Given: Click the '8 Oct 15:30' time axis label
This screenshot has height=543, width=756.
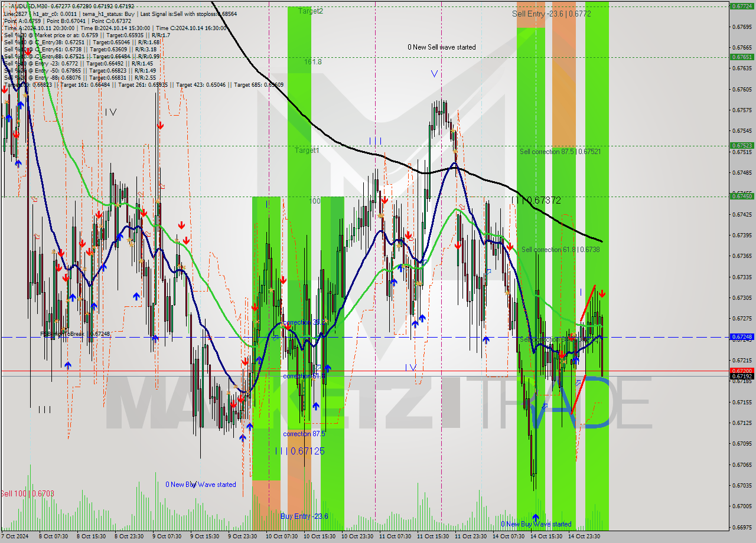Looking at the screenshot, I should tap(92, 537).
